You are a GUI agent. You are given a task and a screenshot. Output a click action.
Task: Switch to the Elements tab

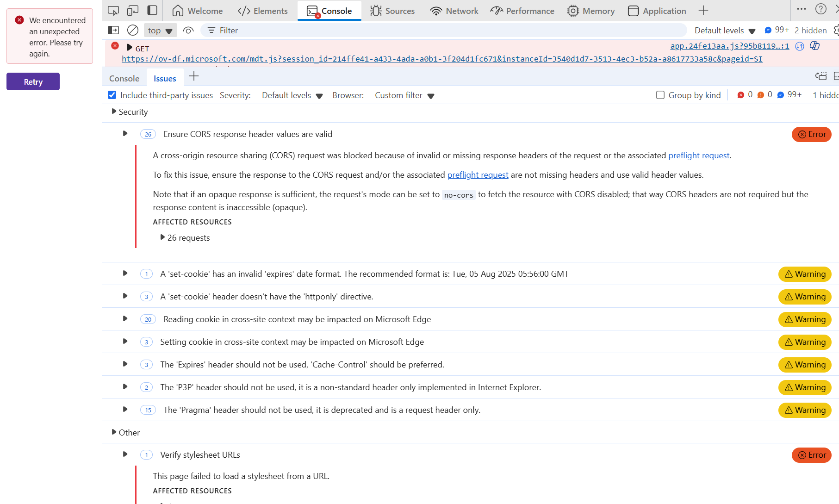tap(262, 11)
